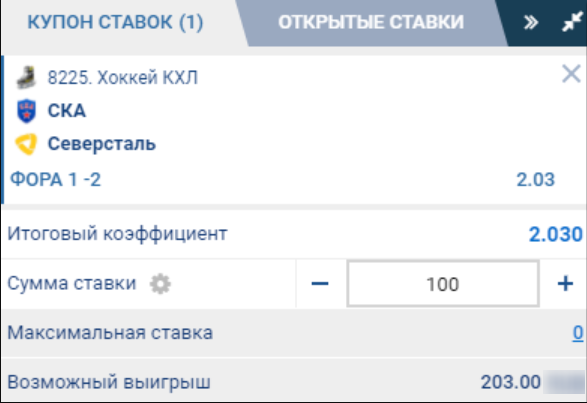Switch to the Открытые ставки tab
This screenshot has width=587, height=403.
pos(371,22)
